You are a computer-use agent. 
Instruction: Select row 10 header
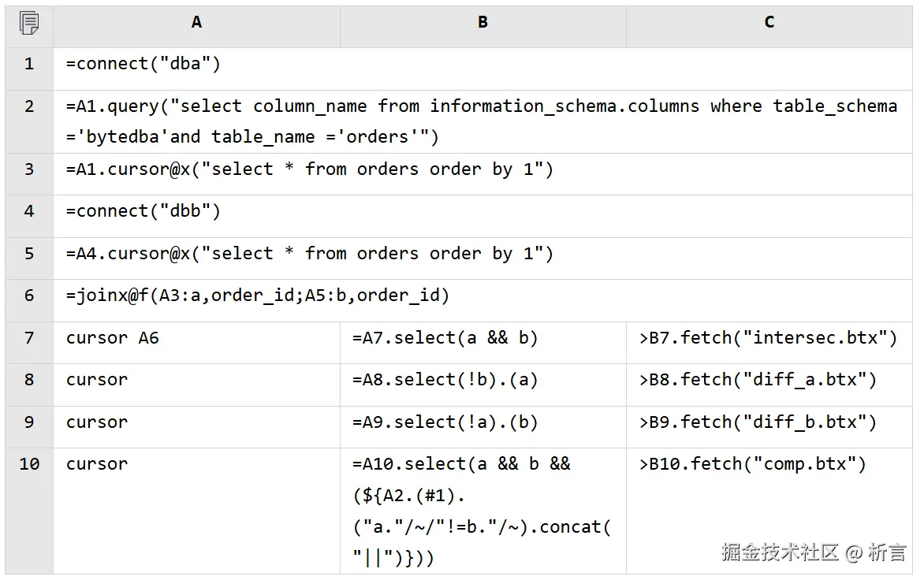pos(29,464)
